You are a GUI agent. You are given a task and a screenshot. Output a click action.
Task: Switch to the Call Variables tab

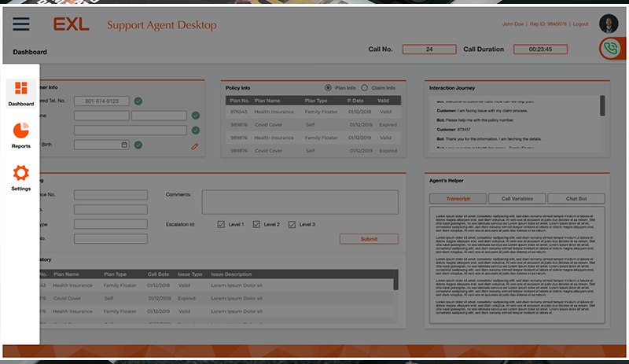pyautogui.click(x=517, y=199)
